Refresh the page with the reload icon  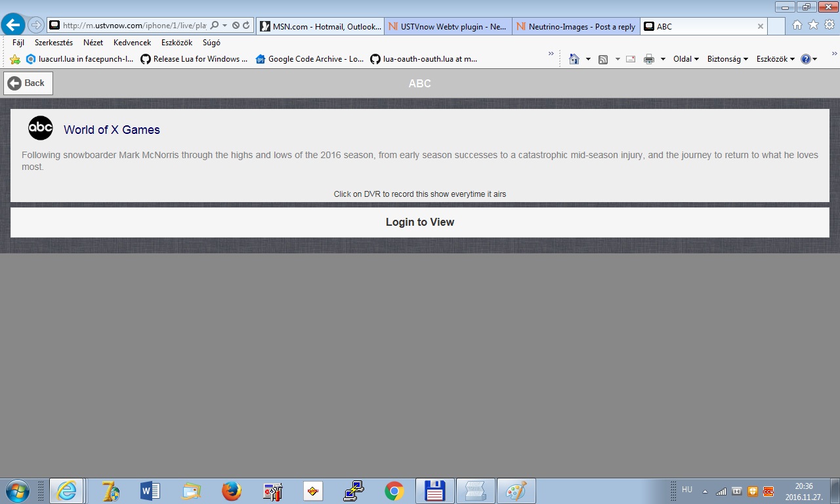click(x=246, y=26)
